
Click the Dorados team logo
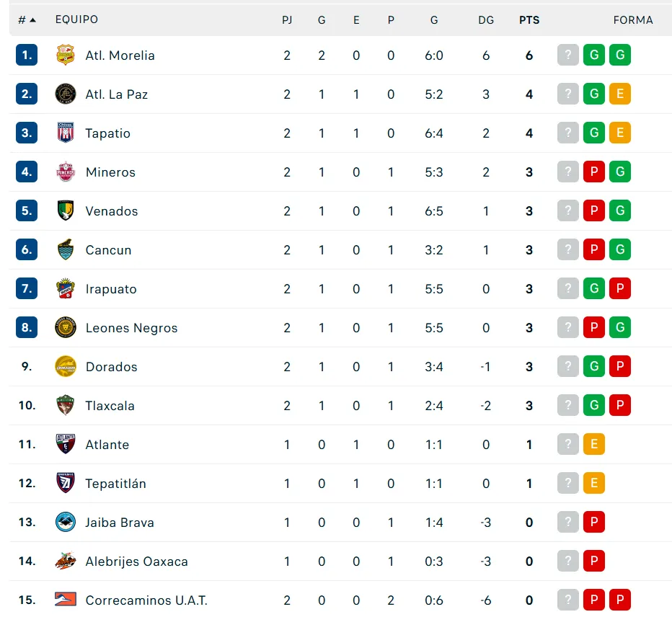66,367
